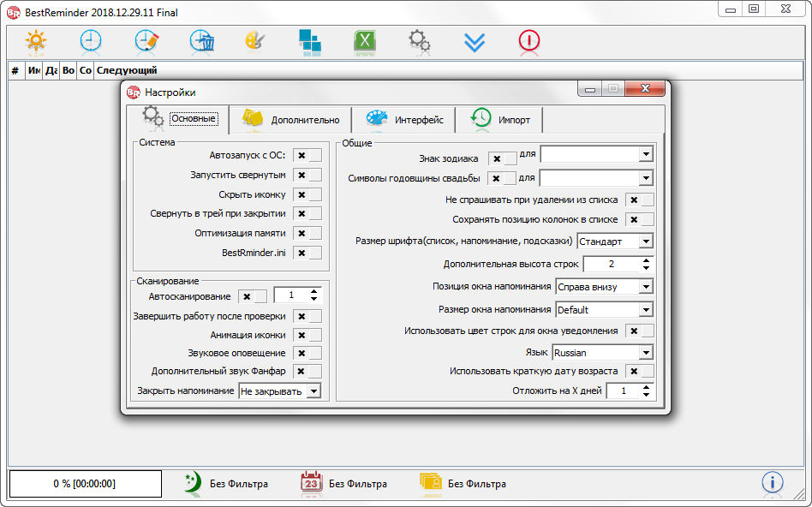Toggle Знак зодиака switch
Viewport: 812px width, 507px height.
[x=502, y=158]
